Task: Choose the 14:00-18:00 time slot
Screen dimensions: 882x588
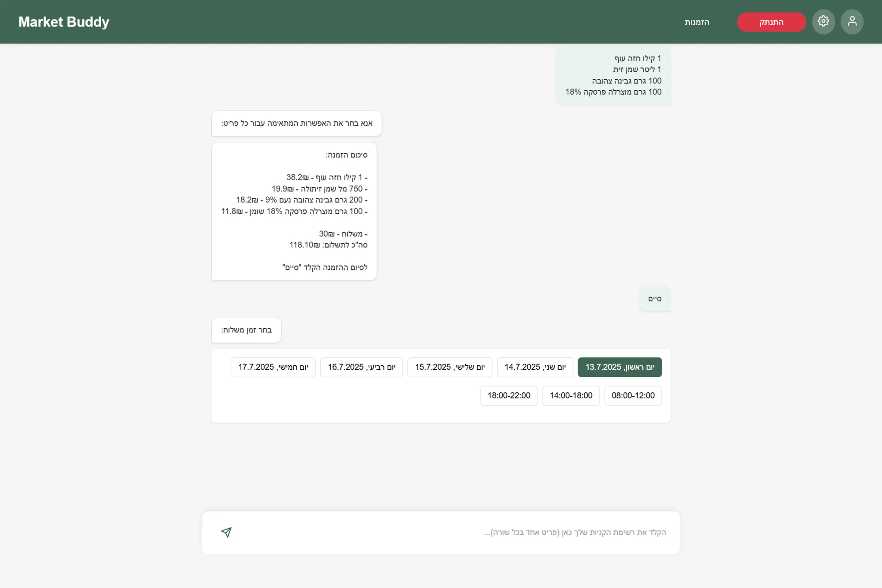Action: coord(571,396)
